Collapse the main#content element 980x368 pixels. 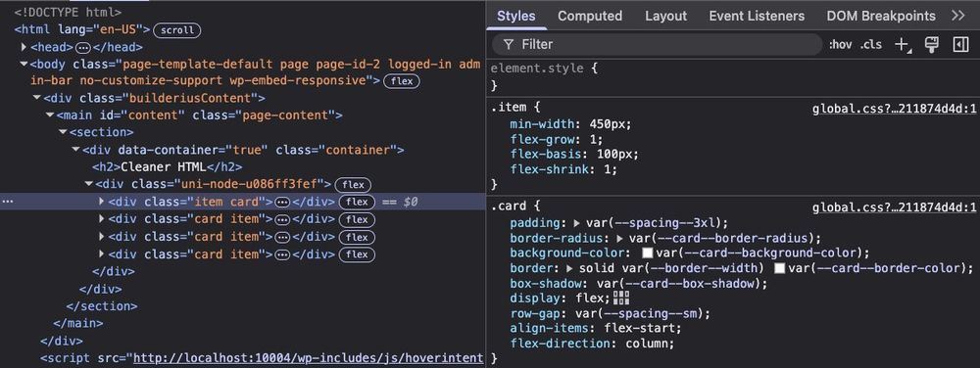click(x=50, y=115)
